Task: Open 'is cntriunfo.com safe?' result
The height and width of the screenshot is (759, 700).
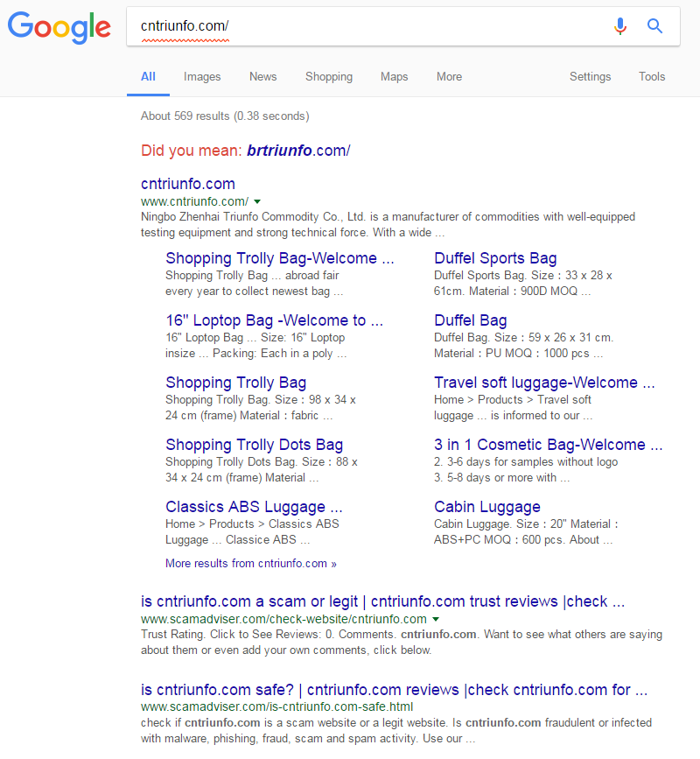Action: click(x=394, y=689)
